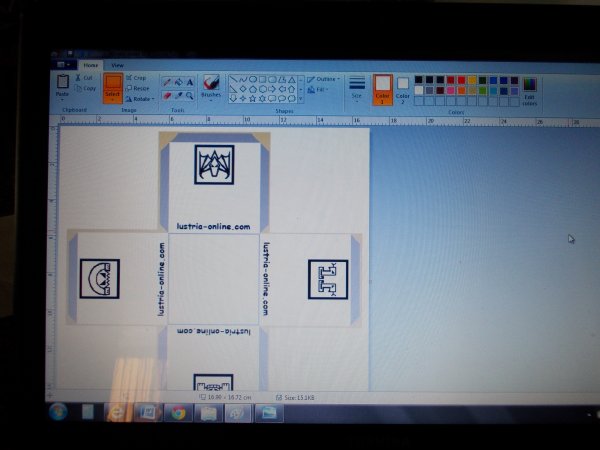This screenshot has width=600, height=450.
Task: Open Google Chrome from the taskbar
Action: pyautogui.click(x=178, y=412)
